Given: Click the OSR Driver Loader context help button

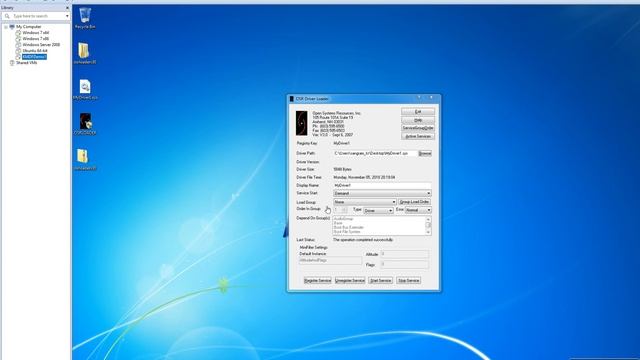Looking at the screenshot, I should pyautogui.click(x=419, y=98).
